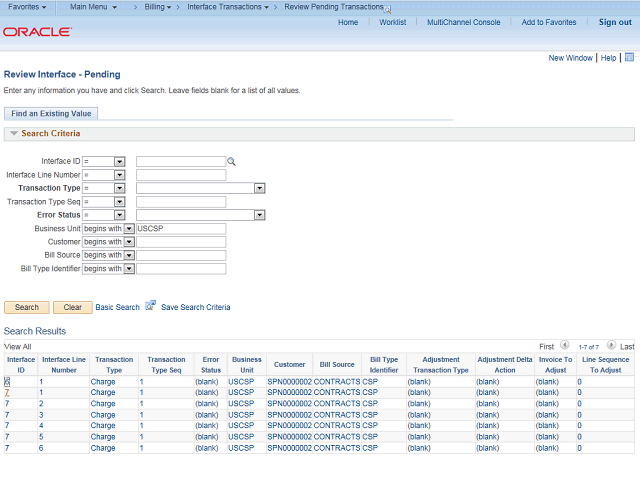This screenshot has height=480, width=640.
Task: Open the Favorites menu
Action: pyautogui.click(x=27, y=7)
